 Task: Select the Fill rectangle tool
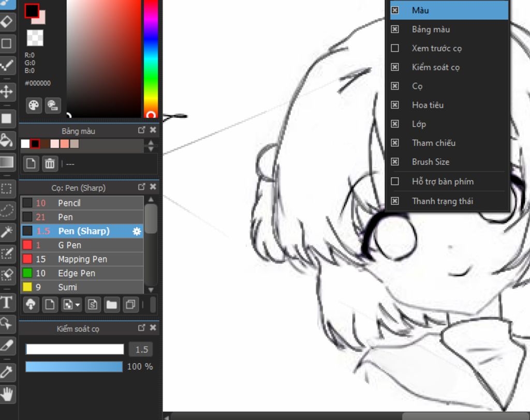pyautogui.click(x=7, y=118)
